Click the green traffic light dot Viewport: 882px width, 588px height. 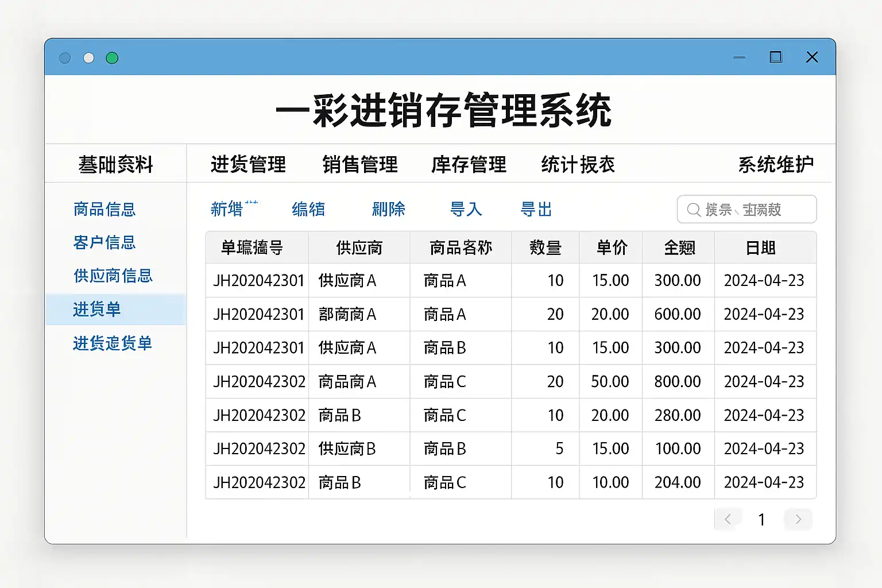point(112,58)
